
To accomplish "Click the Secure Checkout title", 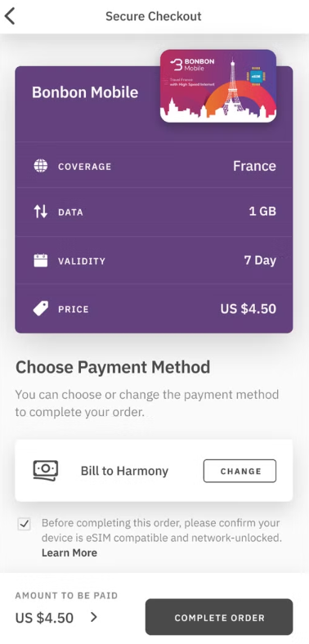I will tap(154, 16).
